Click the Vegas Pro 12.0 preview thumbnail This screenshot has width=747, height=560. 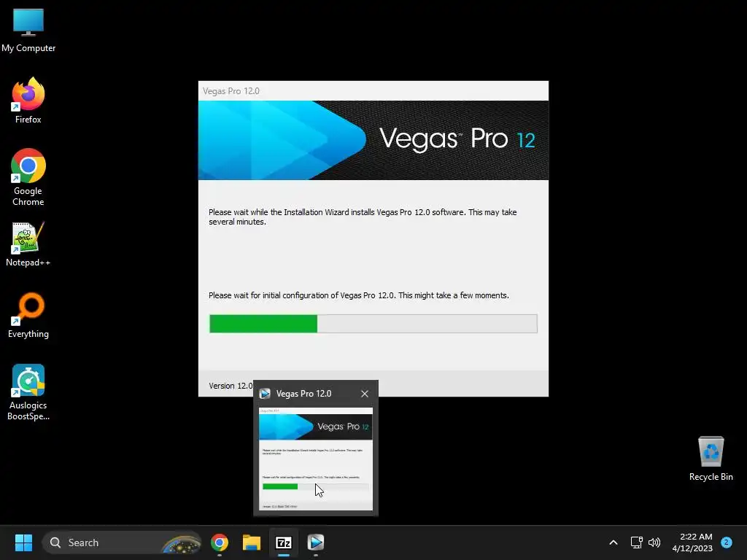tap(315, 459)
